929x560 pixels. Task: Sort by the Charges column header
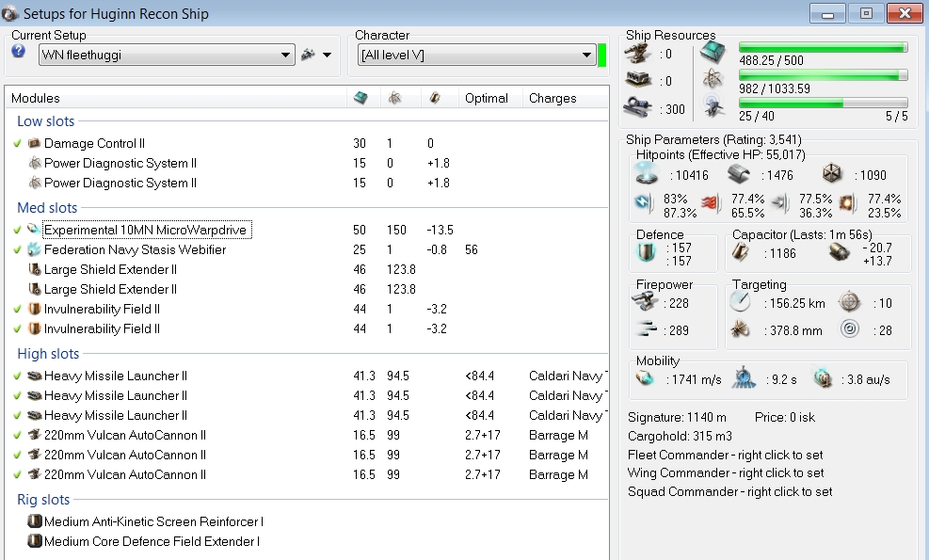tap(553, 99)
